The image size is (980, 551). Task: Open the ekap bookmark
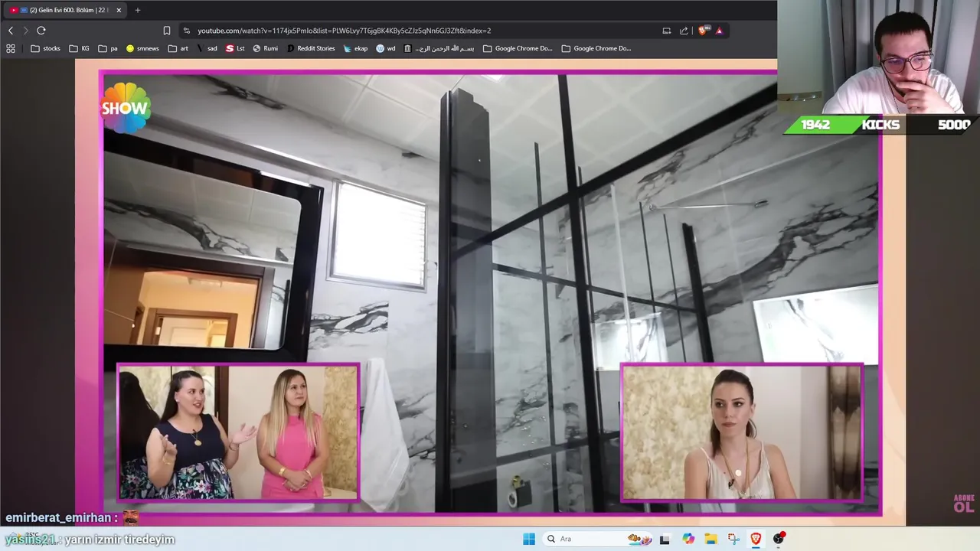356,48
